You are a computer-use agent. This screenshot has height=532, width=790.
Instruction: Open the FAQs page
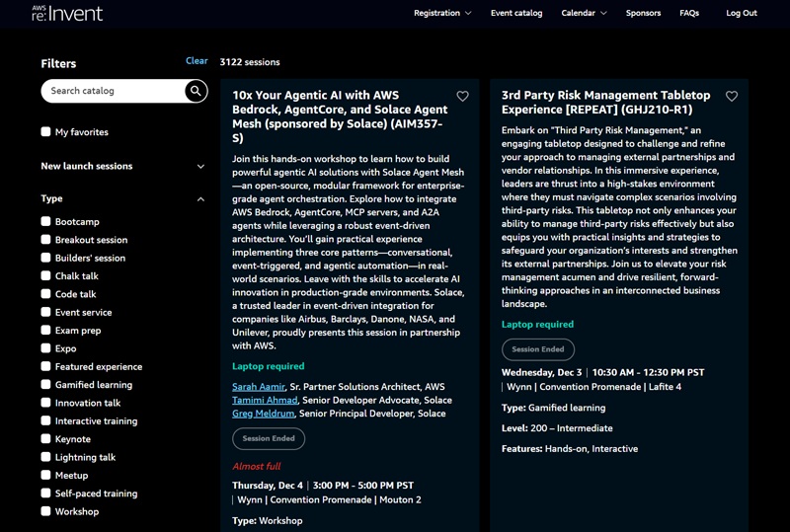(689, 13)
